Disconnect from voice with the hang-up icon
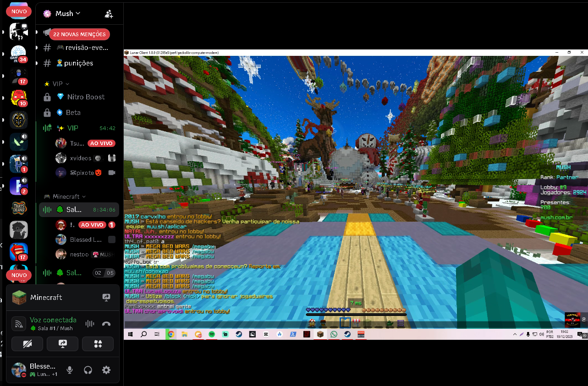This screenshot has width=588, height=386. (106, 324)
